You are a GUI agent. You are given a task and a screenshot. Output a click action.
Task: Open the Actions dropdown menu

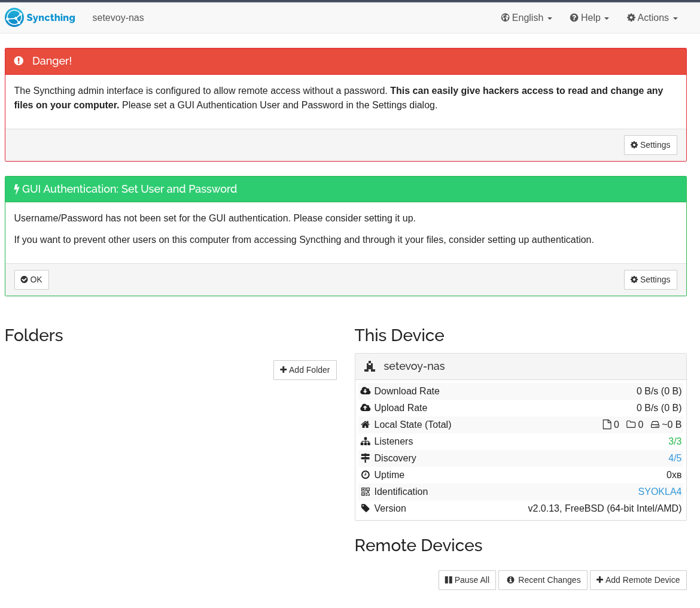coord(652,18)
